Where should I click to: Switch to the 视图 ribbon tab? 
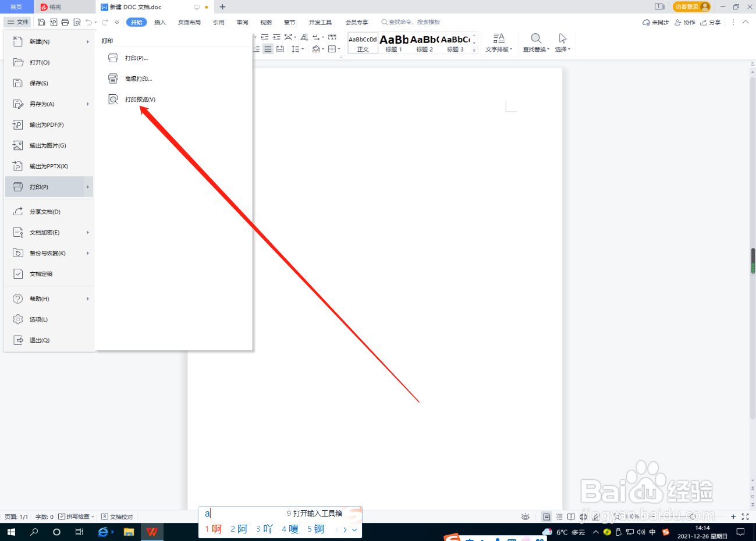point(266,22)
